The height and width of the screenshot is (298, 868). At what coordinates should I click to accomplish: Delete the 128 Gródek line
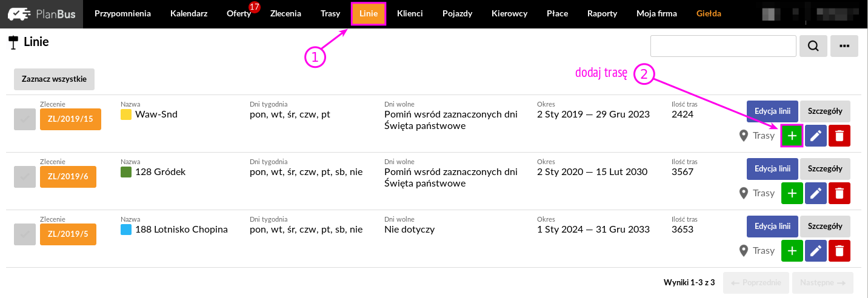point(839,193)
